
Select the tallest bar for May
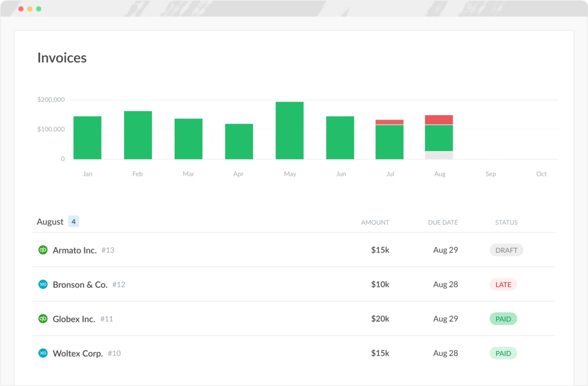(x=289, y=129)
